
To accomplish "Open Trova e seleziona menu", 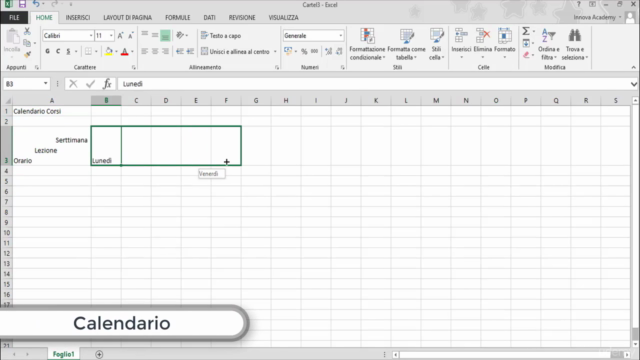I will 575,44.
